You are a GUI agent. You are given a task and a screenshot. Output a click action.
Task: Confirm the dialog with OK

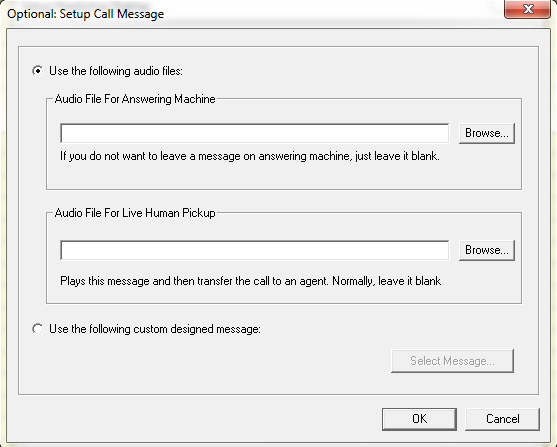click(x=420, y=419)
